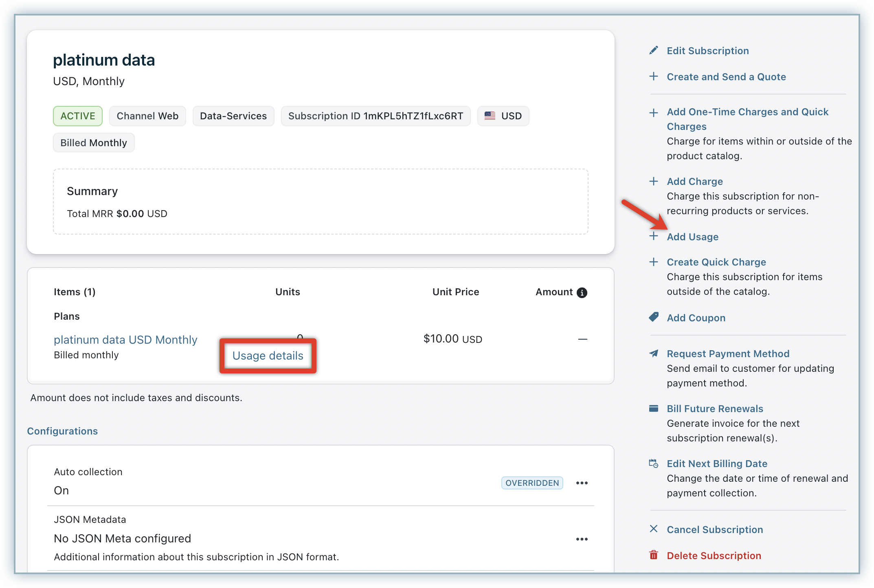This screenshot has height=588, width=874.
Task: Click the calendar icon for Edit Next Billing Date
Action: 654,463
